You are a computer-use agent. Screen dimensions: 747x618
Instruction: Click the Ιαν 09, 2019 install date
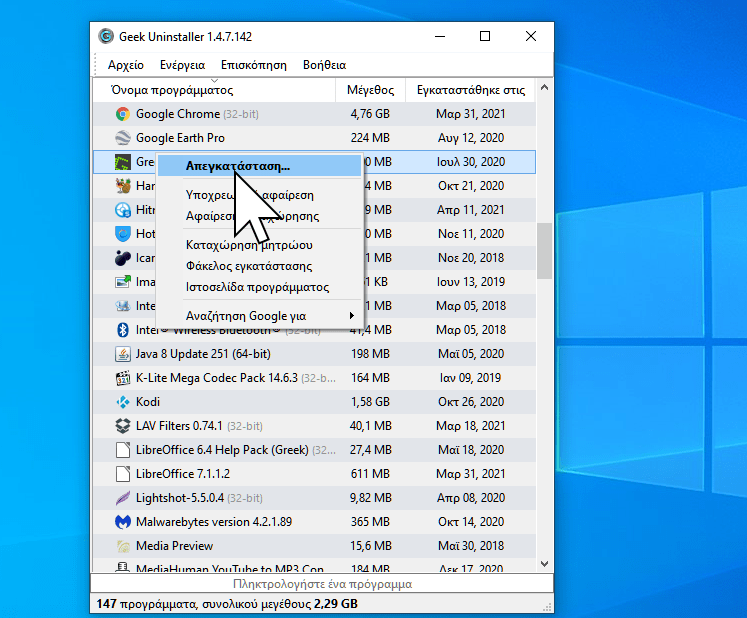470,378
